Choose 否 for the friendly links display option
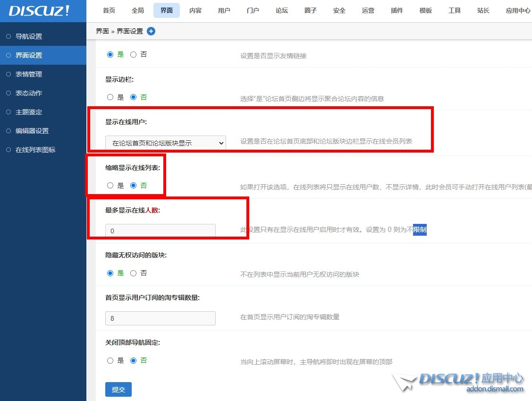Image resolution: width=532 pixels, height=401 pixels. coord(133,54)
